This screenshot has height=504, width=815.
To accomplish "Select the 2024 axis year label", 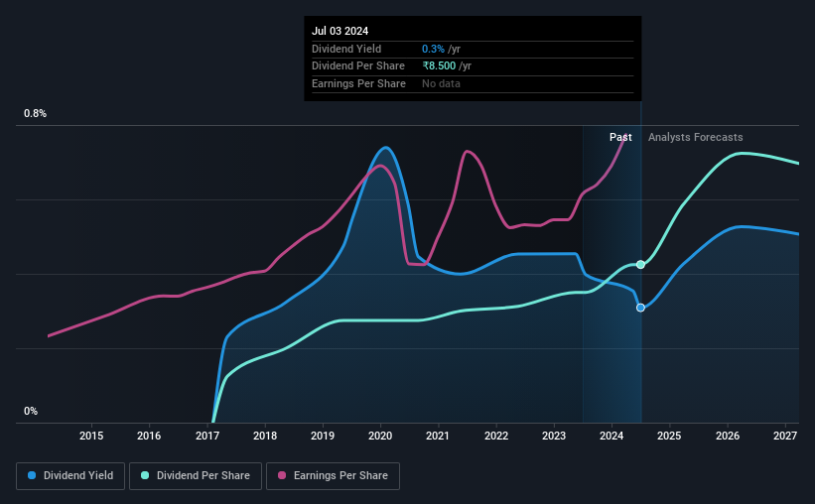I will tap(611, 436).
